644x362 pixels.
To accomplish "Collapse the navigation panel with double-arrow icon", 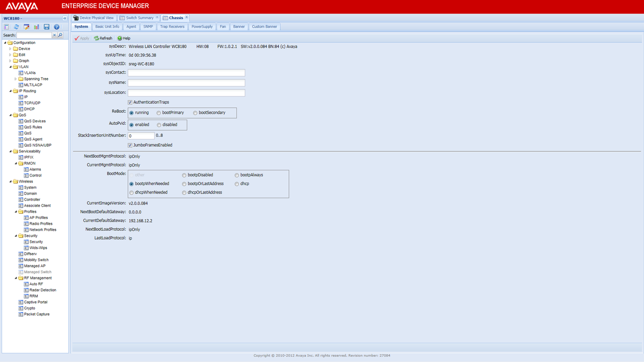I will pyautogui.click(x=64, y=18).
